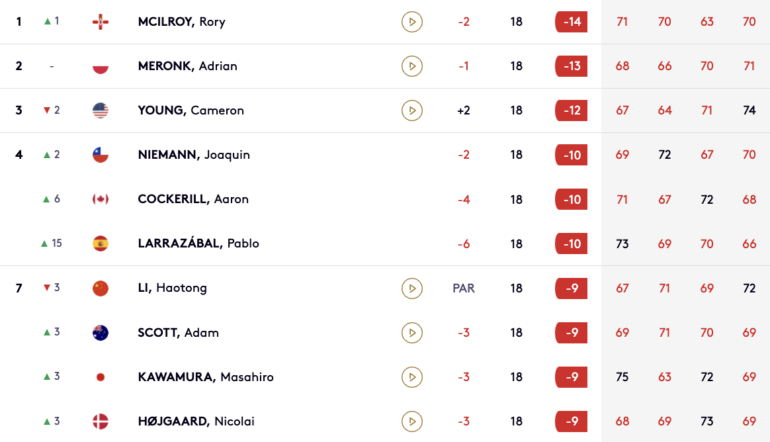Click Nicolai Højgaard's play icon
770x442 pixels.
tap(412, 421)
